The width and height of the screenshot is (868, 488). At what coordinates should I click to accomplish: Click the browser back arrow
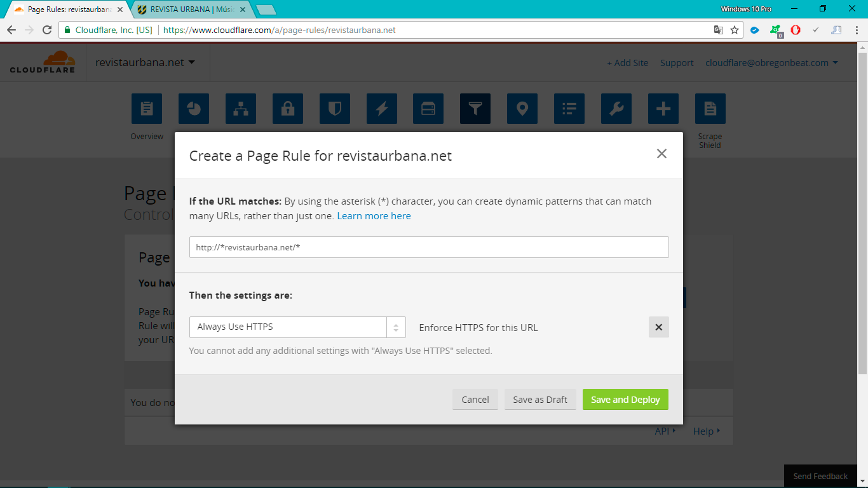click(11, 30)
